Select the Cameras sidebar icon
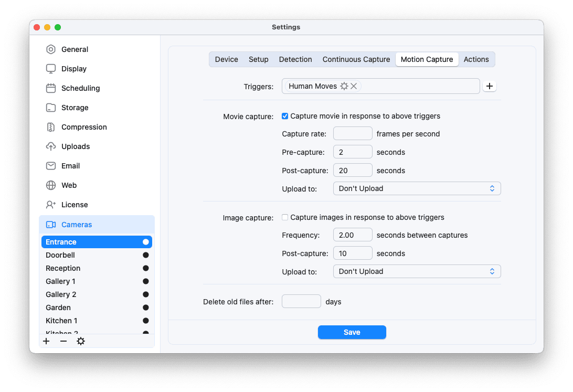 point(51,224)
